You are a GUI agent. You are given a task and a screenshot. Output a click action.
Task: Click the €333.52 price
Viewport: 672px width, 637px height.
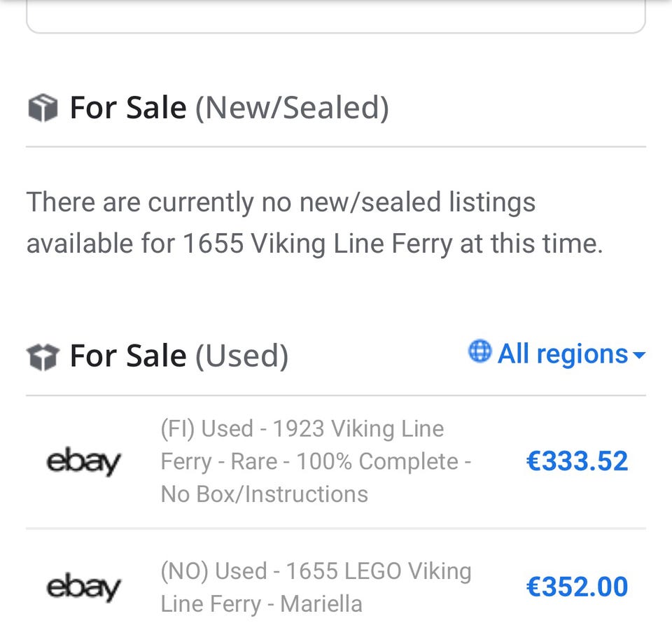pos(577,461)
